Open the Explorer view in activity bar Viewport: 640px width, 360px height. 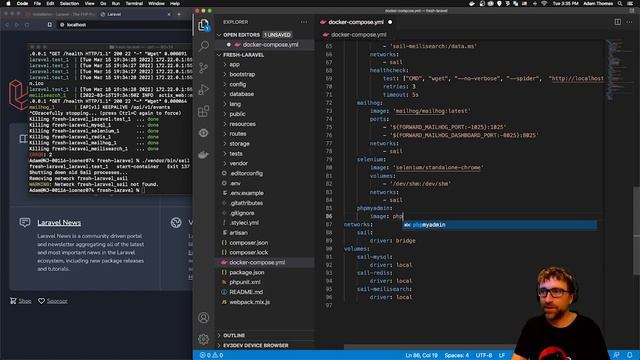(204, 25)
